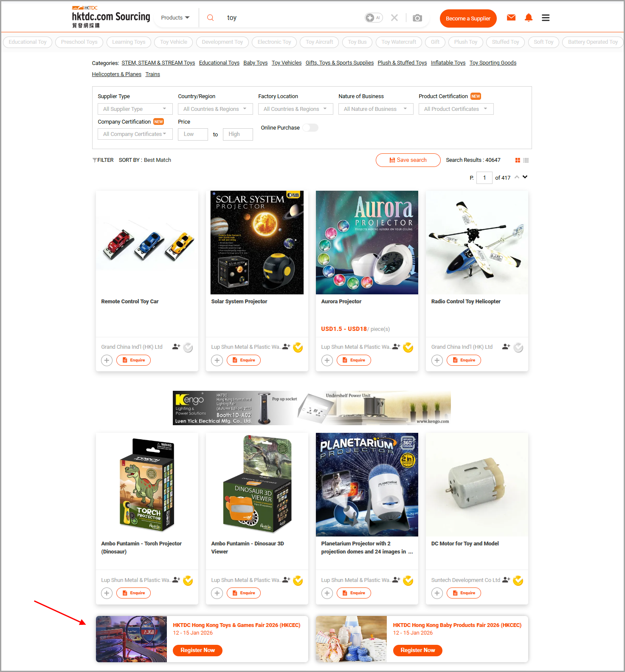Screen dimensions: 625x672
Task: Select the grid view icon
Action: point(518,160)
